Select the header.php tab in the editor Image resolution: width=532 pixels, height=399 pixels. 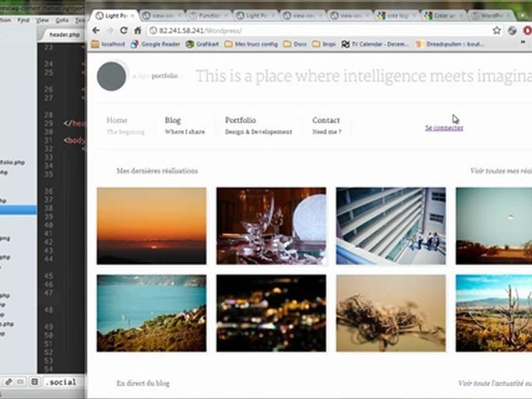tap(64, 34)
